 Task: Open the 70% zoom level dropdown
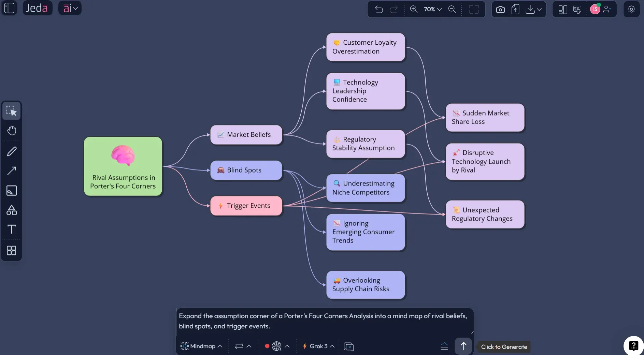(432, 10)
